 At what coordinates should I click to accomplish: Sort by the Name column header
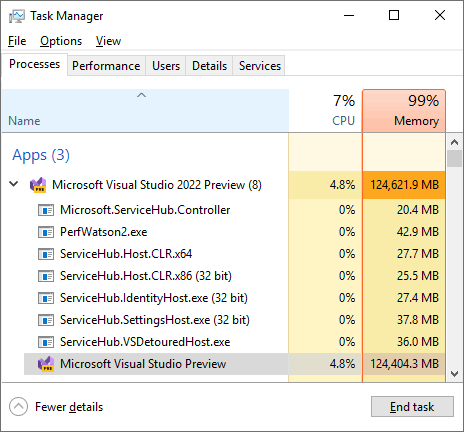pyautogui.click(x=145, y=111)
